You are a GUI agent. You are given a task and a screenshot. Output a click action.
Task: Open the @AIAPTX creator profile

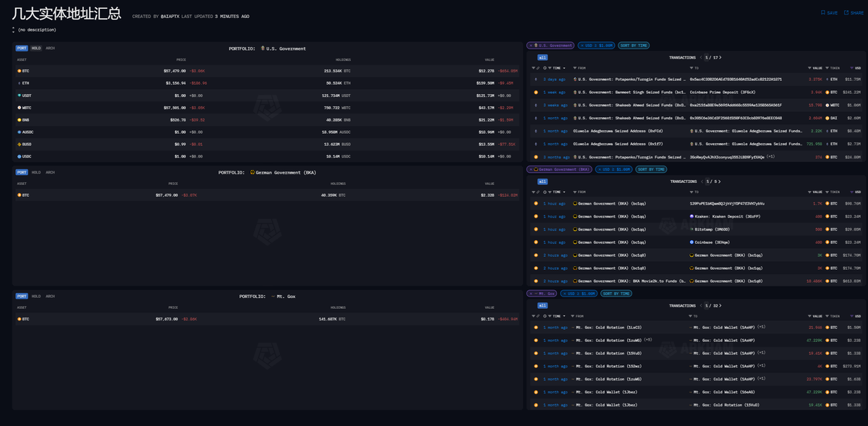point(169,16)
